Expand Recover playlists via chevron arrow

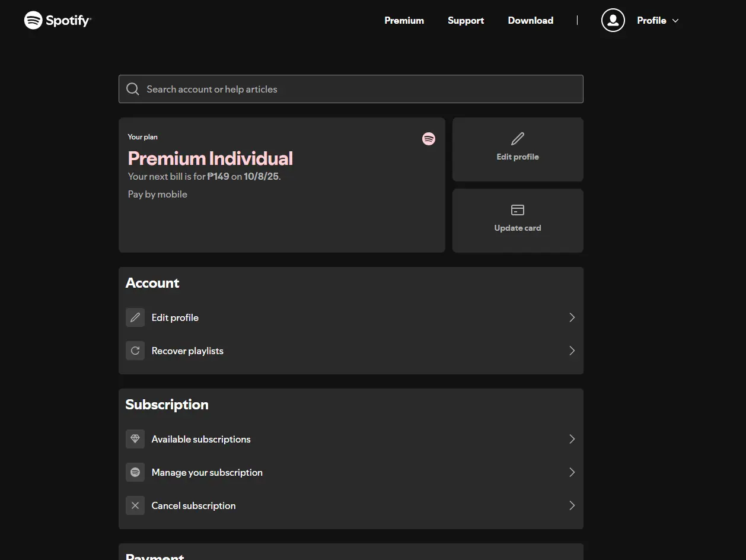click(x=572, y=351)
